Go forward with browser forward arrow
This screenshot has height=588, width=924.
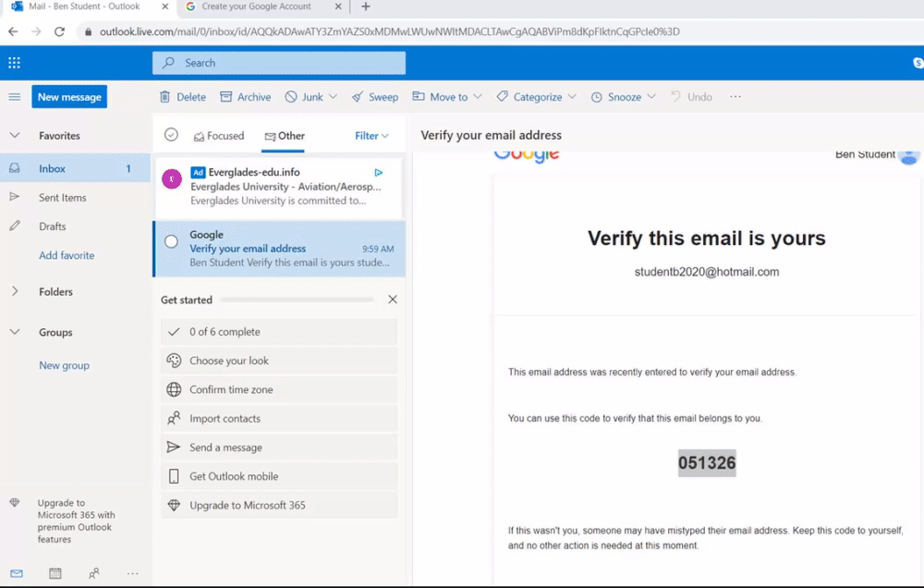click(37, 31)
